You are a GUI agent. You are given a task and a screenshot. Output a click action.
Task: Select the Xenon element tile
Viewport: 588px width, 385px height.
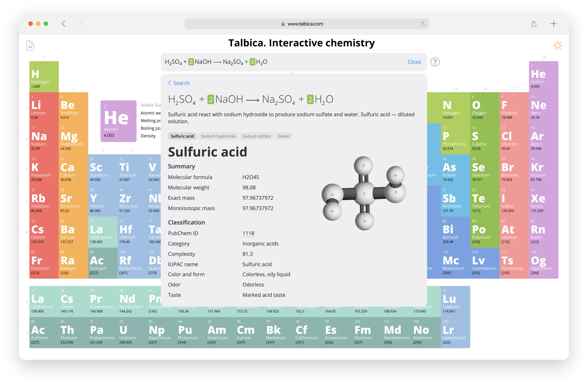544,201
